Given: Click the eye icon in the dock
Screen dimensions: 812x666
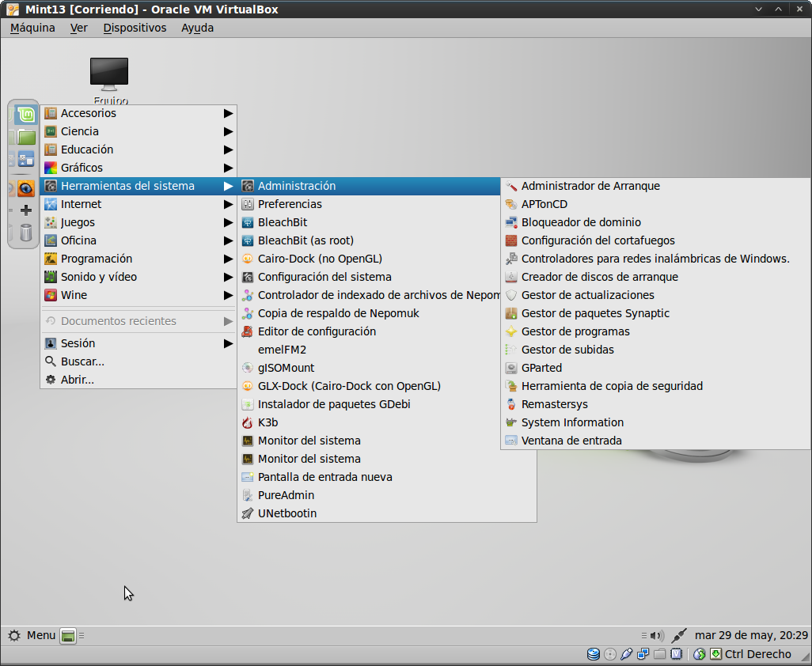Looking at the screenshot, I should tap(25, 188).
